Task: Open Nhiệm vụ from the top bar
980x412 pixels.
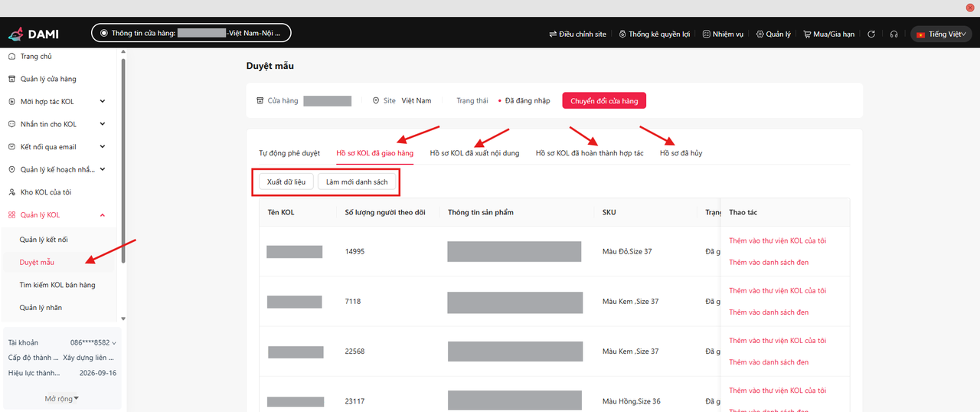Action: (723, 34)
